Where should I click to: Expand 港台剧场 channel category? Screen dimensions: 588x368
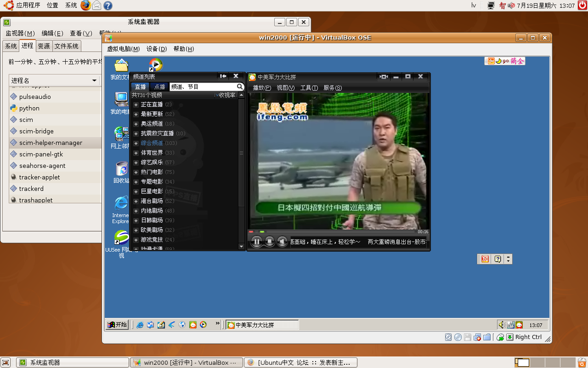pos(136,201)
